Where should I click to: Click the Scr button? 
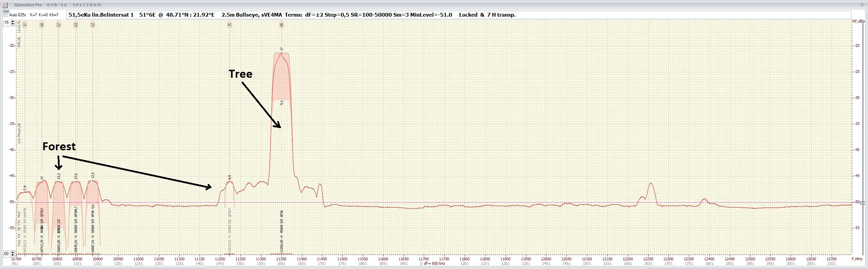click(x=6, y=11)
